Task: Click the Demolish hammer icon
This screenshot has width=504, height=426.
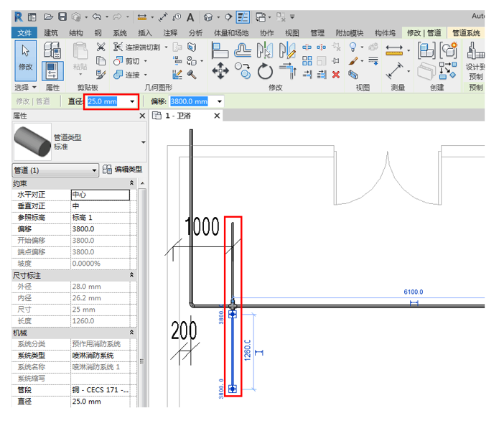Action: (x=192, y=75)
